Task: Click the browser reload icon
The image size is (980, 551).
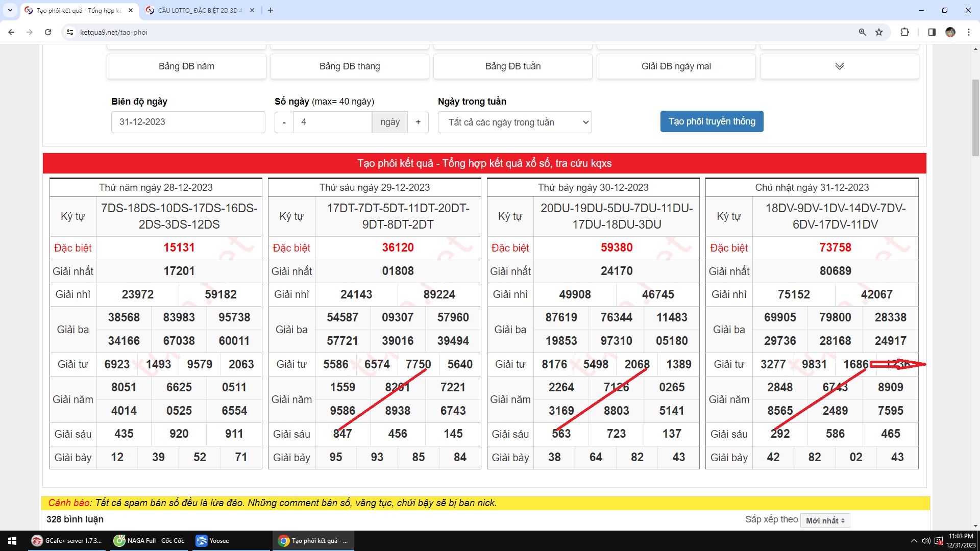Action: pos(48,32)
